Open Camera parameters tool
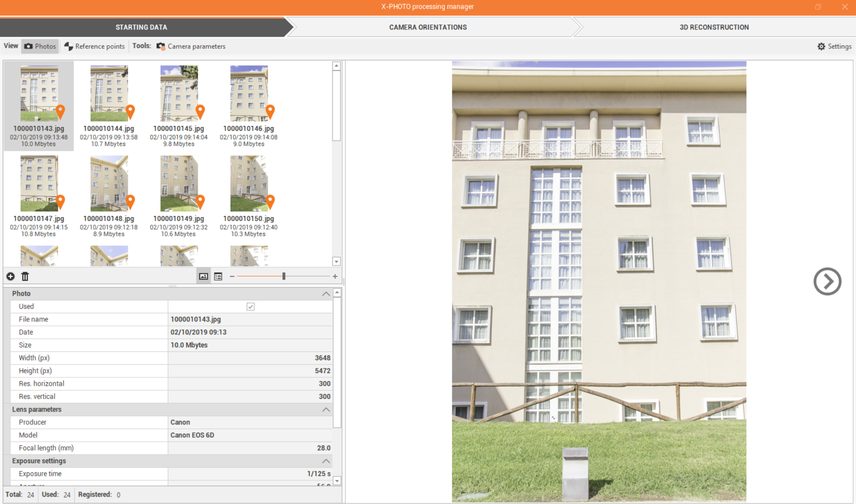 coord(191,47)
